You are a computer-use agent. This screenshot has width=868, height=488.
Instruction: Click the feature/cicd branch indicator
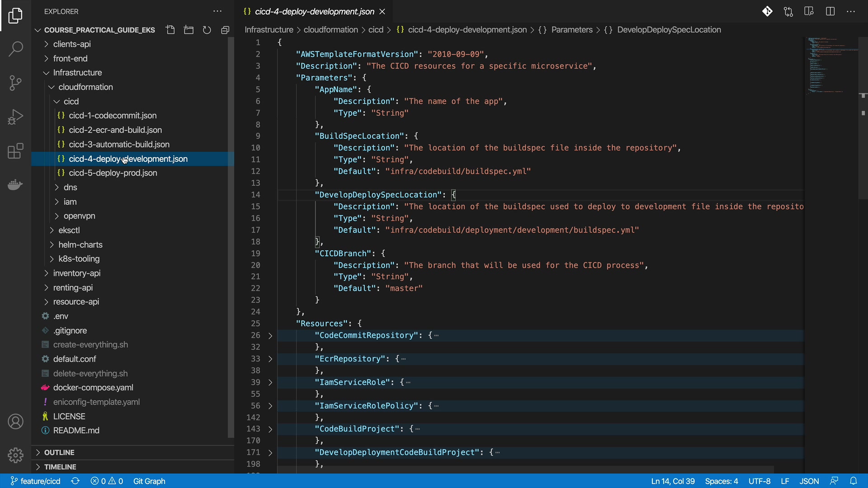tap(36, 481)
